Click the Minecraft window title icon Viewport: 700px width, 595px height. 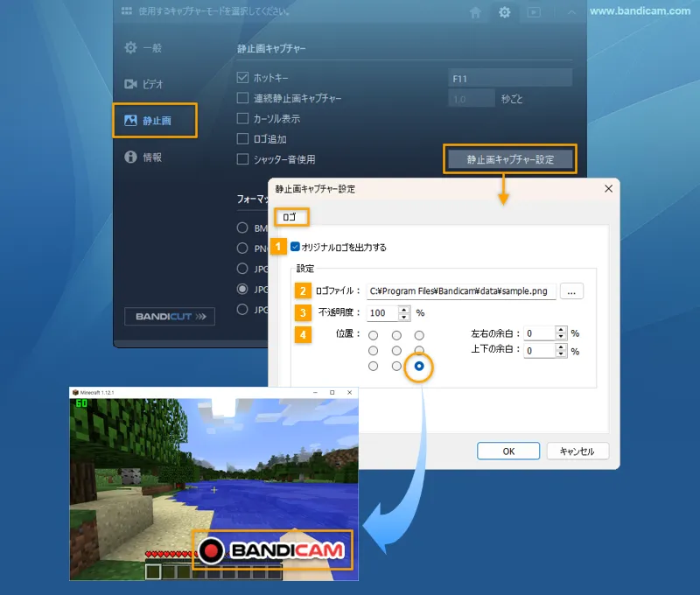point(75,392)
